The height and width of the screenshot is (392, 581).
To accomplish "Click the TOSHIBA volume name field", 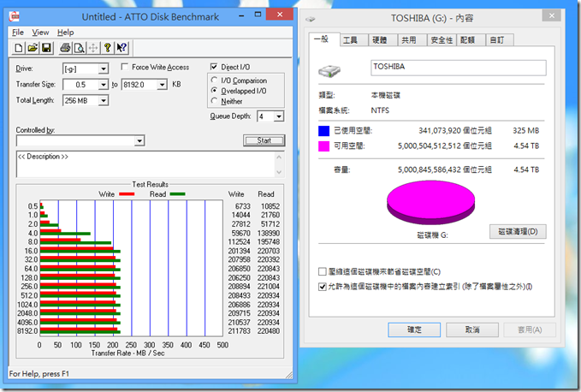I will [x=459, y=68].
